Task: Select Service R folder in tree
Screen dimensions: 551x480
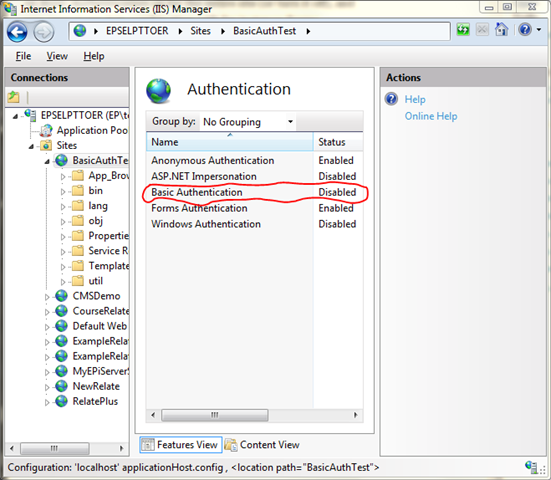Action: pyautogui.click(x=108, y=251)
